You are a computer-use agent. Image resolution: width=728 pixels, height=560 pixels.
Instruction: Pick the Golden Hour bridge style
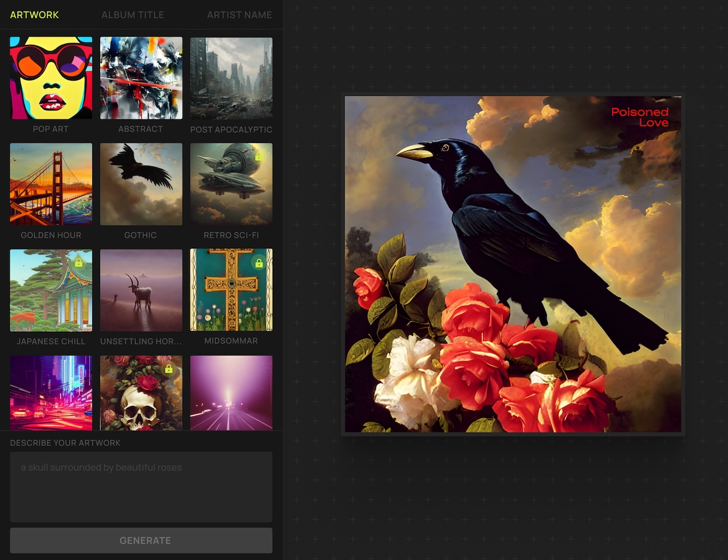point(50,183)
